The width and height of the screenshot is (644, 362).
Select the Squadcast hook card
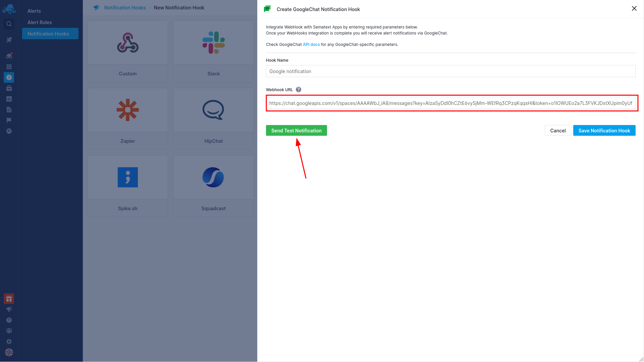click(214, 186)
